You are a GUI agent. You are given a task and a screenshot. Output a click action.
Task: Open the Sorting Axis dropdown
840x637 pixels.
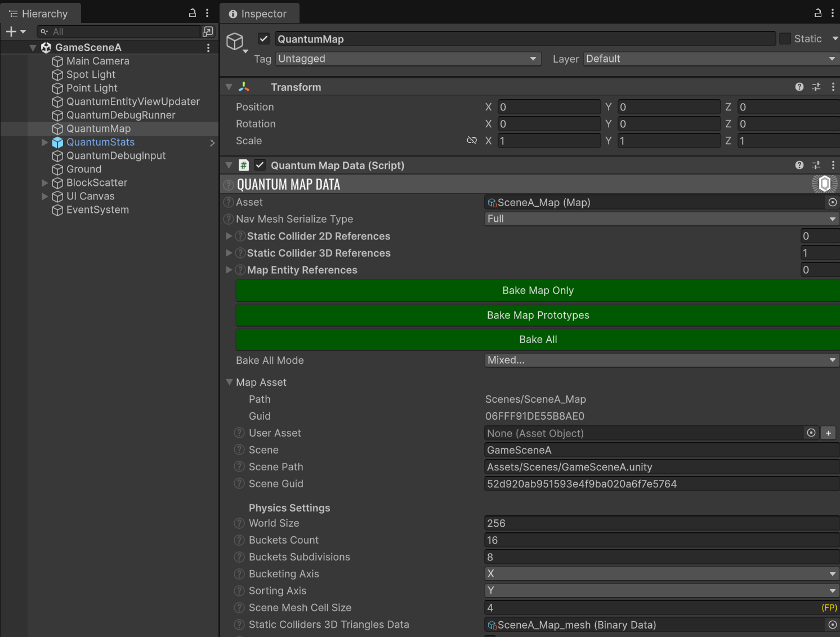click(662, 591)
